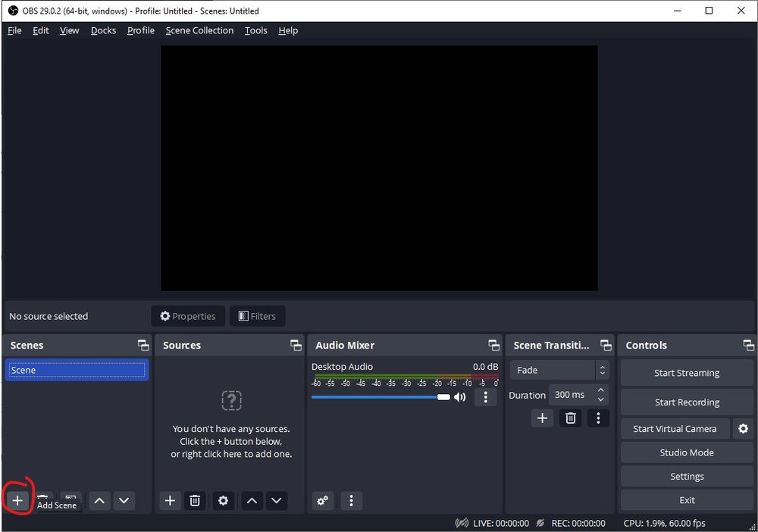Click the Properties button
This screenshot has height=532, width=758.
click(x=188, y=316)
